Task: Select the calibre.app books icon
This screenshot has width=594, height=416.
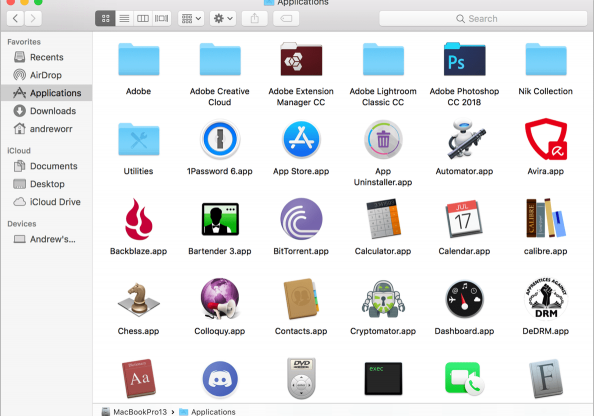Action: tap(546, 219)
